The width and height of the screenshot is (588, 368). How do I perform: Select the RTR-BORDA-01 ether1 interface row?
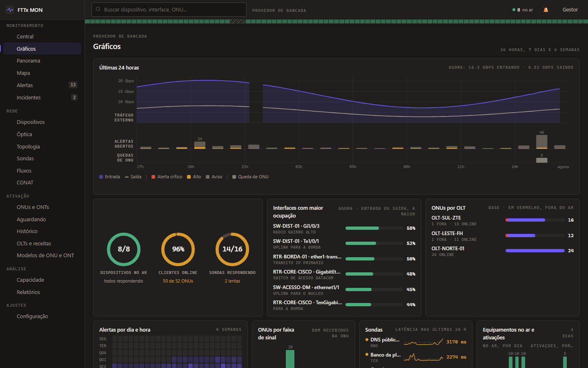point(344,260)
